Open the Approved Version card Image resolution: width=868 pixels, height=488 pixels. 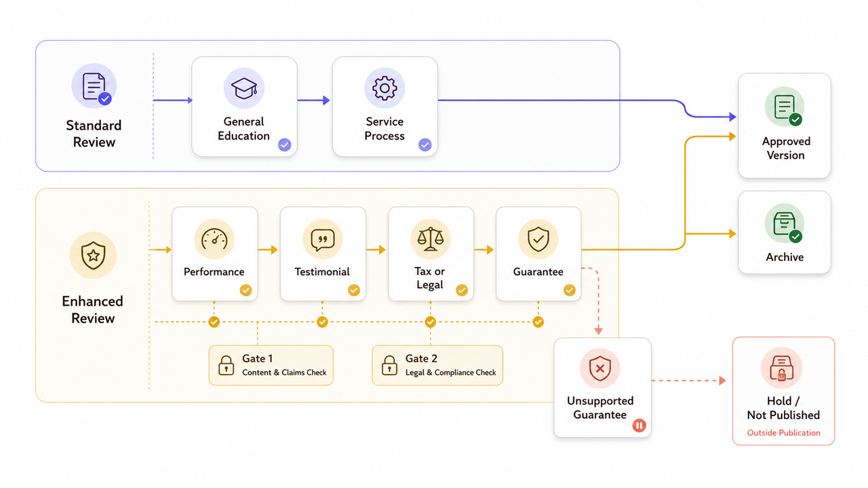click(x=785, y=125)
